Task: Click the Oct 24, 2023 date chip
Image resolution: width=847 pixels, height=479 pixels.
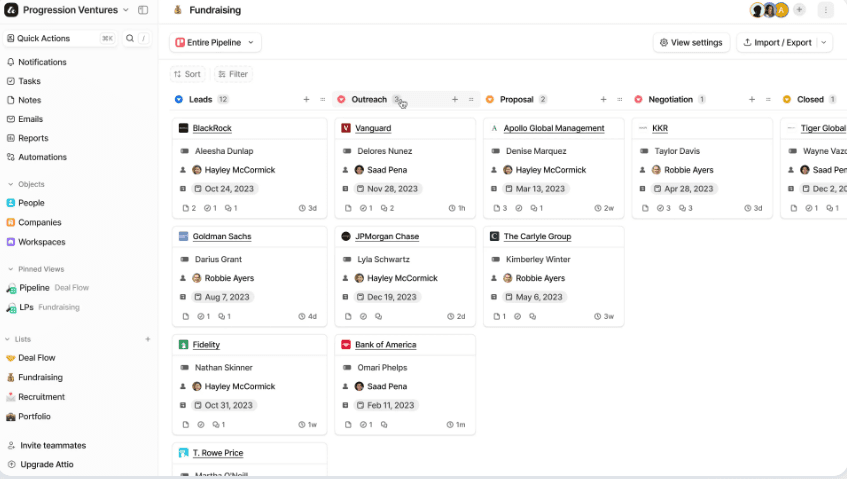Action: 224,188
